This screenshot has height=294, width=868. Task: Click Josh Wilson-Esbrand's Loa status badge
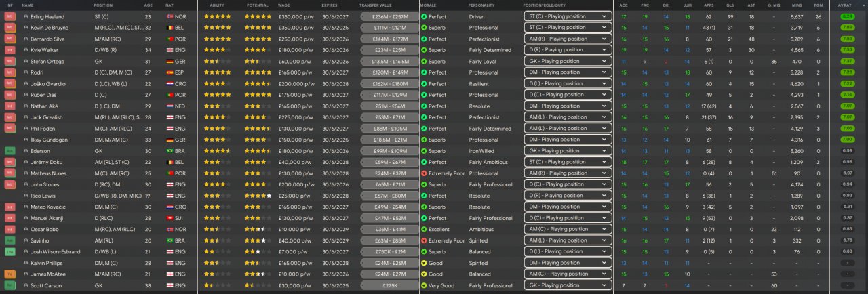click(10, 252)
